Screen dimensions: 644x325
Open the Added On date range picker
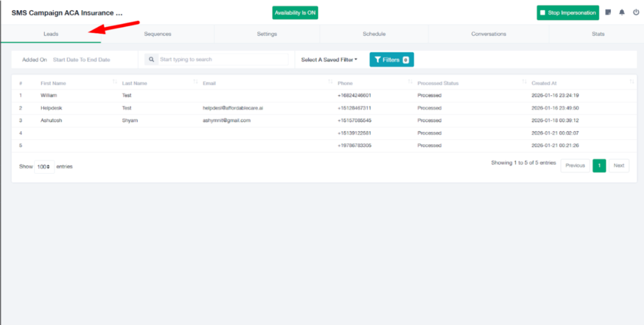[81, 60]
